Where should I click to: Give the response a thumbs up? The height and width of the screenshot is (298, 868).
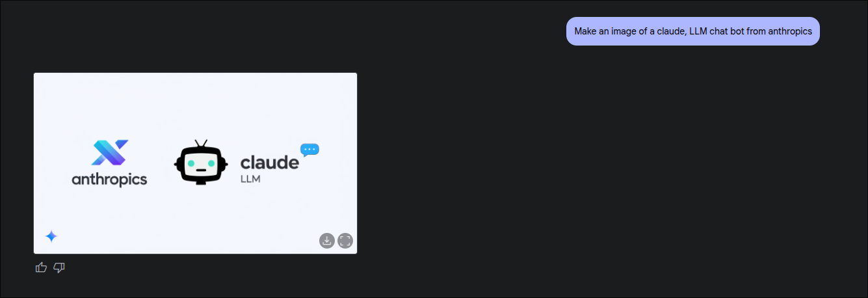41,267
